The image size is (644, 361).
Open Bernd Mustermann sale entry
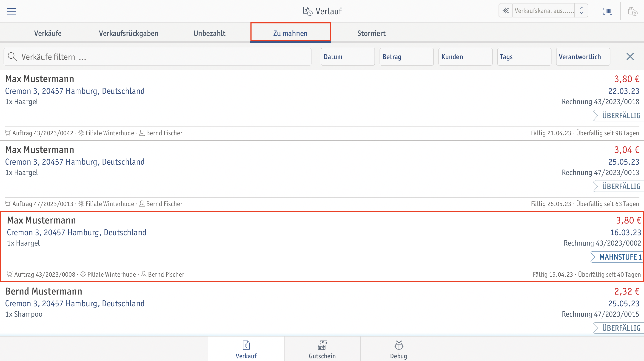click(x=322, y=309)
